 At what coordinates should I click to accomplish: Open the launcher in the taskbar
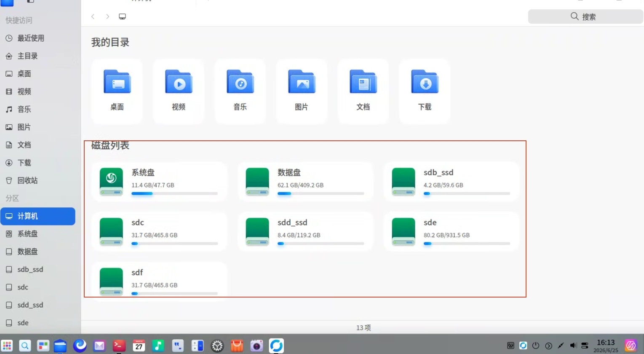pos(7,346)
